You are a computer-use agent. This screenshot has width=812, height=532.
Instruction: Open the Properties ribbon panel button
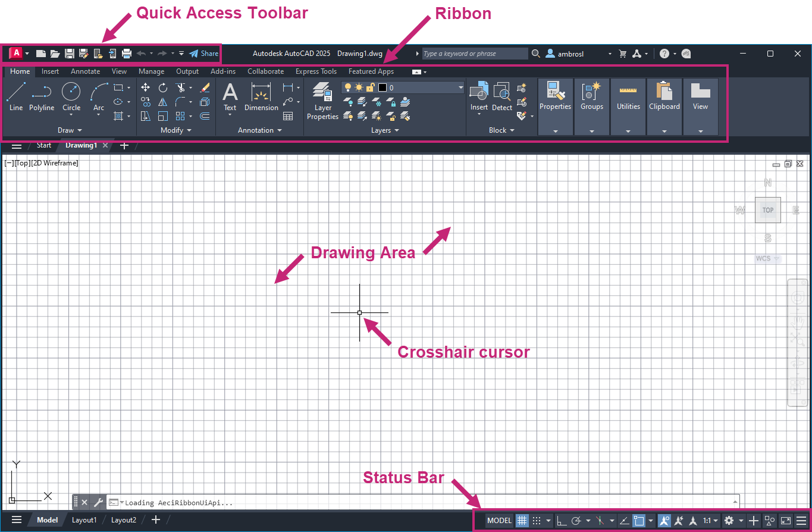click(556, 107)
